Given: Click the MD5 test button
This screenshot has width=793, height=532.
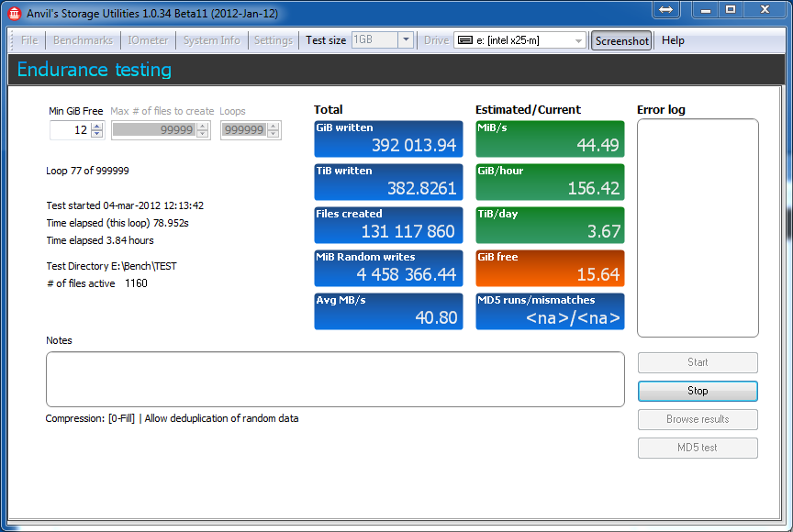Looking at the screenshot, I should pyautogui.click(x=698, y=448).
